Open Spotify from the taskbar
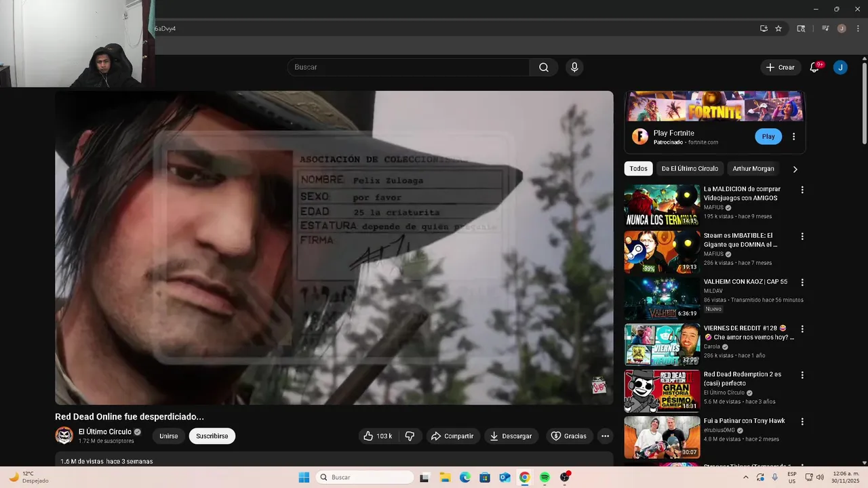This screenshot has width=868, height=488. coord(545,477)
